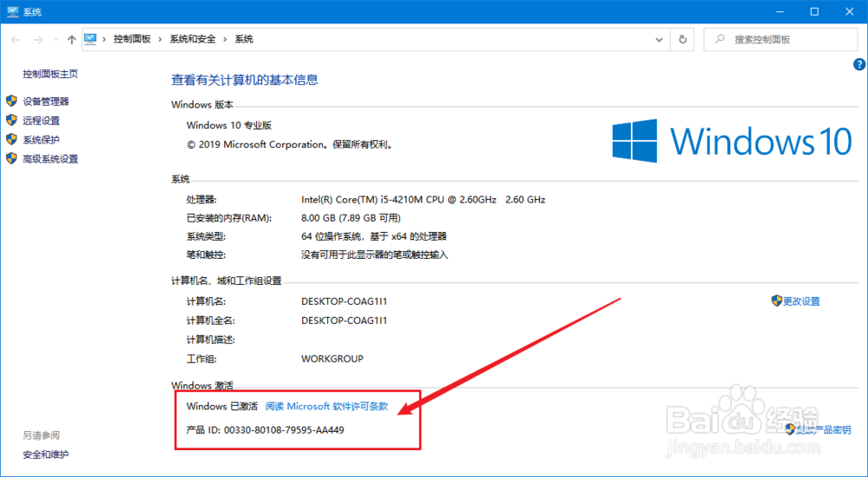Click shield icon beside 远程设置
The width and height of the screenshot is (868, 477).
click(11, 120)
